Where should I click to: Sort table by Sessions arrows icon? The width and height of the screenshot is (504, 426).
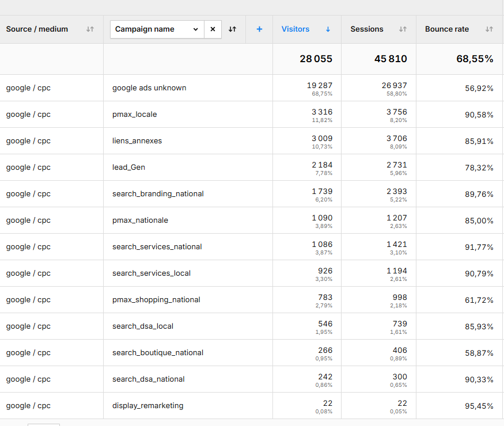click(x=403, y=29)
